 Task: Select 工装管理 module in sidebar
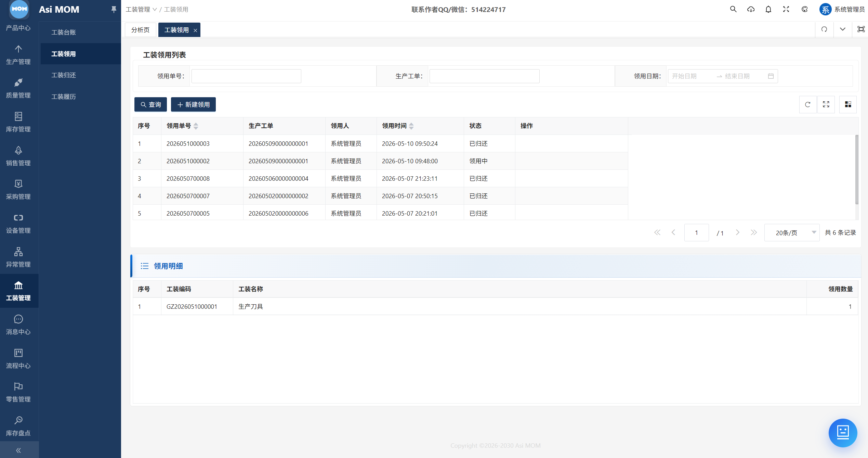pyautogui.click(x=18, y=291)
